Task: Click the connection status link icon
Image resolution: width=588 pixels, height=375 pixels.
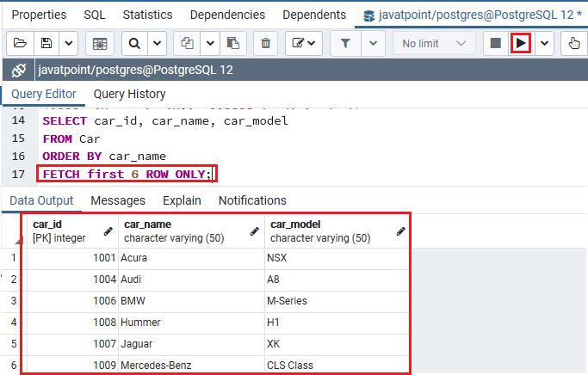Action: coord(19,70)
